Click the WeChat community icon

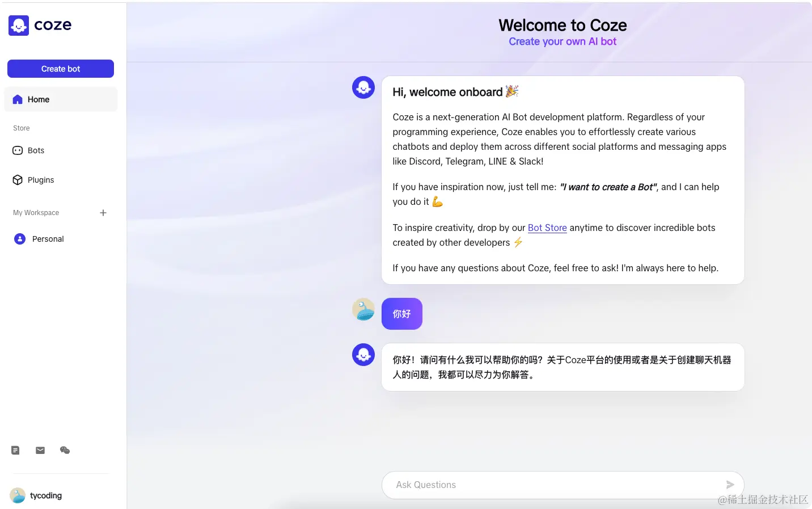[x=65, y=450]
